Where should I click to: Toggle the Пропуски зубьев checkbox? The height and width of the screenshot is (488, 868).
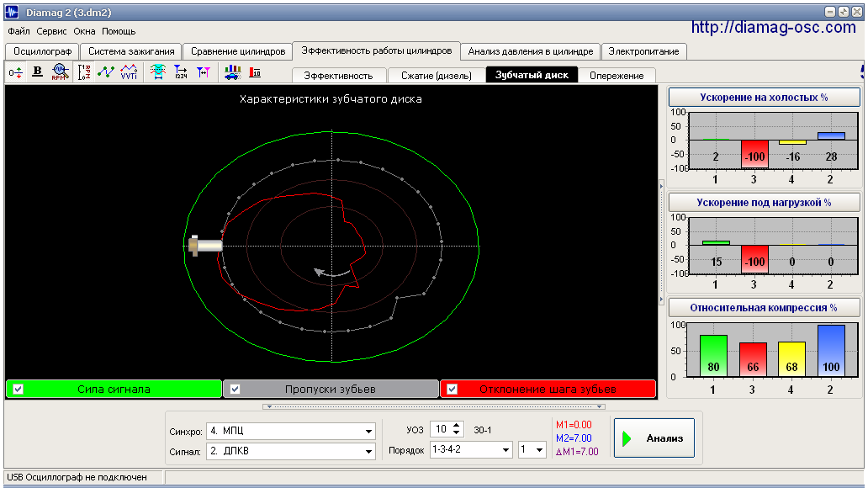(x=235, y=389)
